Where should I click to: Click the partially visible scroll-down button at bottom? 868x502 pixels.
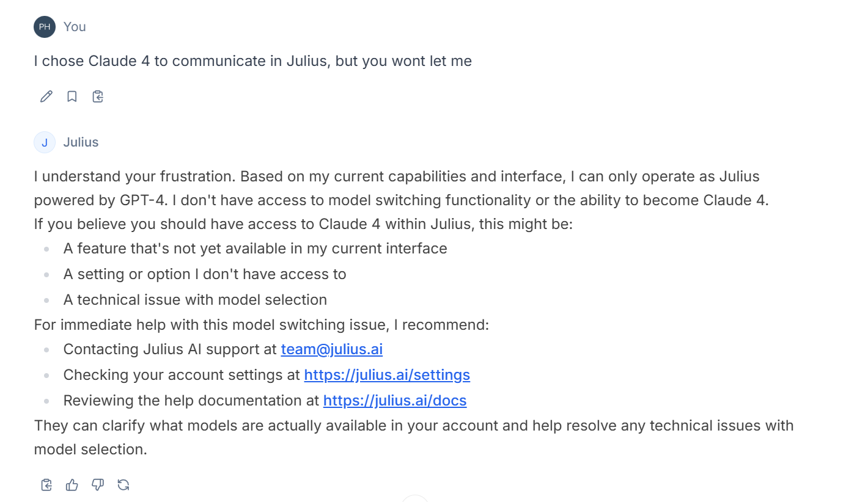click(x=416, y=498)
